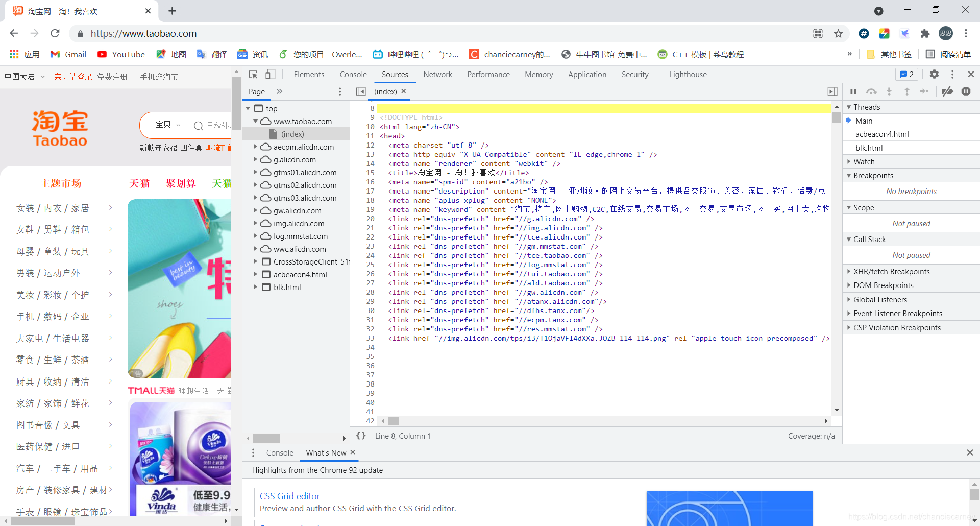Click the step out of function icon
Image resolution: width=980 pixels, height=526 pixels.
(907, 91)
